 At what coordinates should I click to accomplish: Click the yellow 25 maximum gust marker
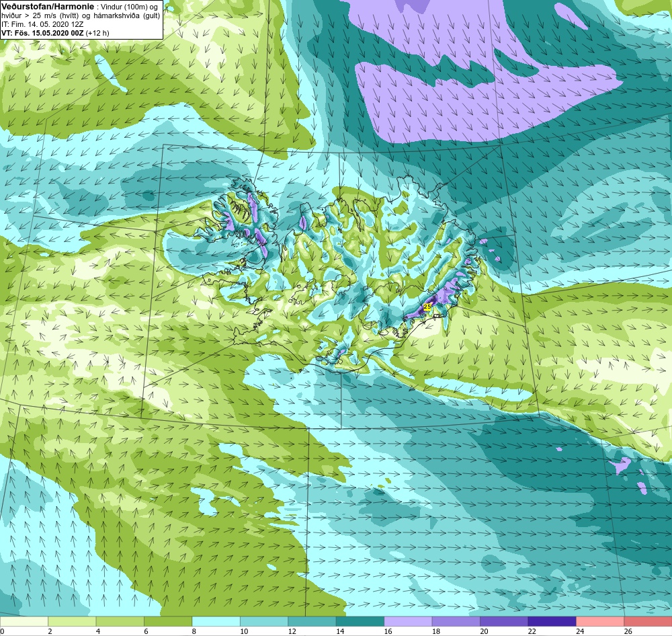point(427,307)
